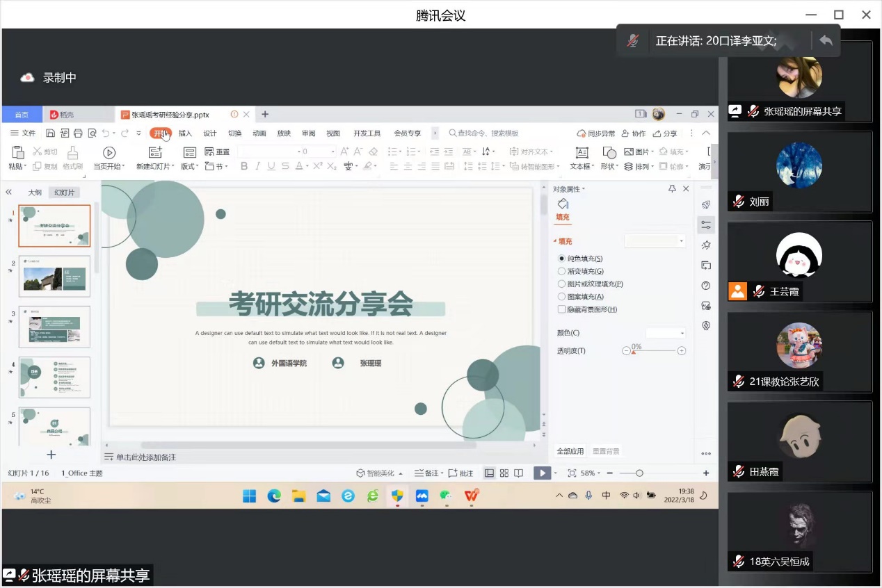882x588 pixels.
Task: Click the save icon in quick access toolbar
Action: point(51,133)
